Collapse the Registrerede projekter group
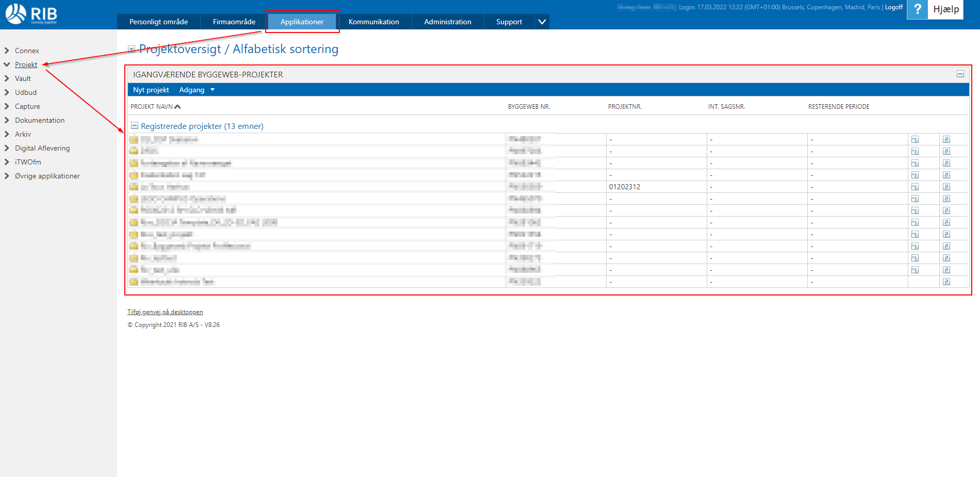 [135, 126]
